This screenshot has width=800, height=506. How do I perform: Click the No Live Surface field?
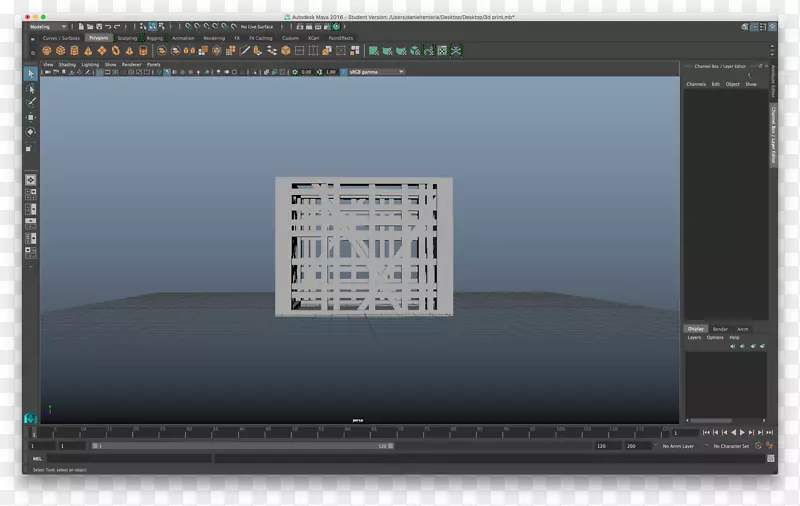pos(257,27)
